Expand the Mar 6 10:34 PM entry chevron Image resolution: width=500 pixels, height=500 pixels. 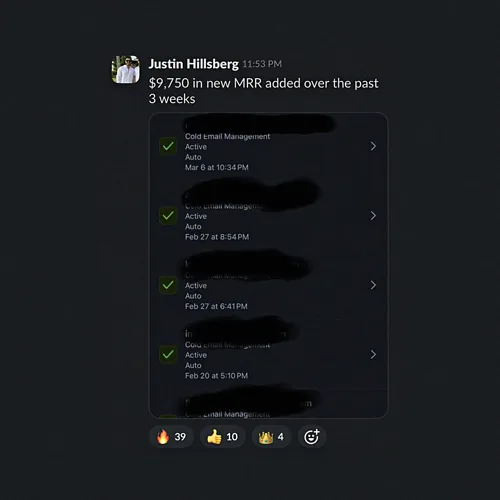coord(373,146)
